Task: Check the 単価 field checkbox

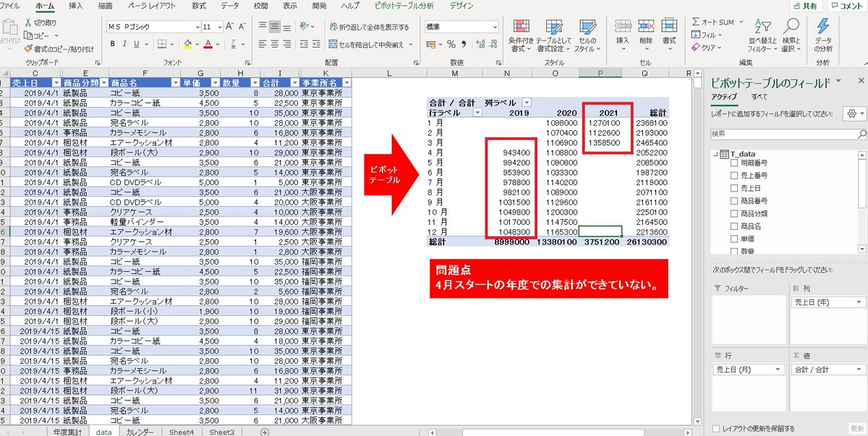Action: [733, 239]
